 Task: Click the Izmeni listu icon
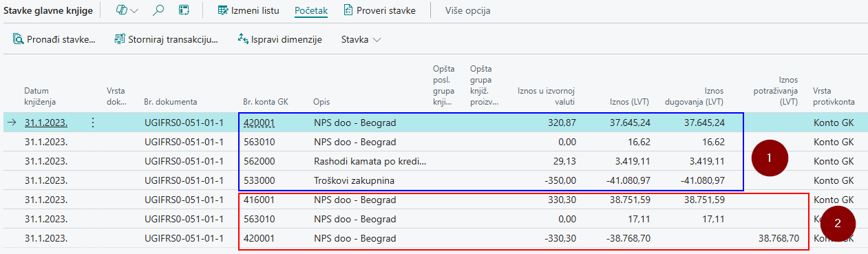[223, 10]
